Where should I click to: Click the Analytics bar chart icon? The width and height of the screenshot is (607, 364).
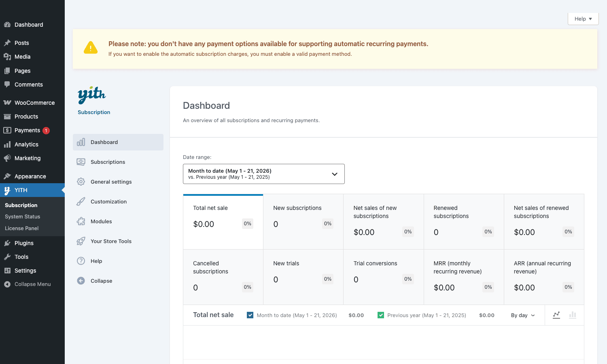(7, 144)
